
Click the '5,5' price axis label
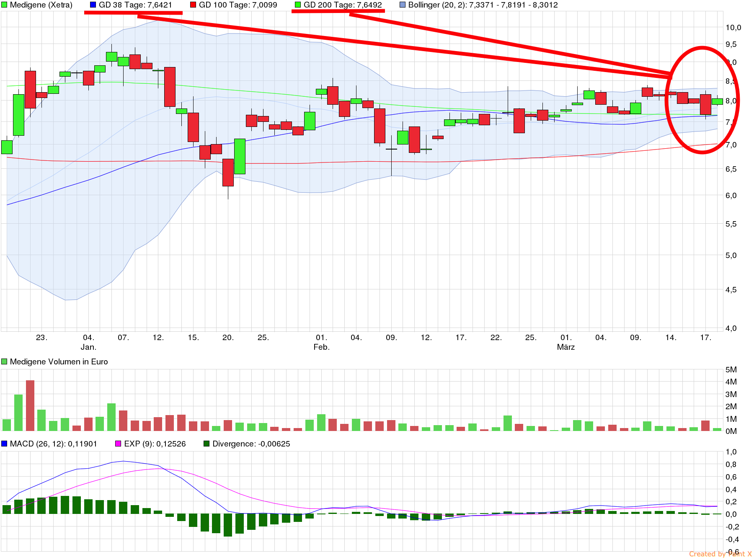point(731,224)
